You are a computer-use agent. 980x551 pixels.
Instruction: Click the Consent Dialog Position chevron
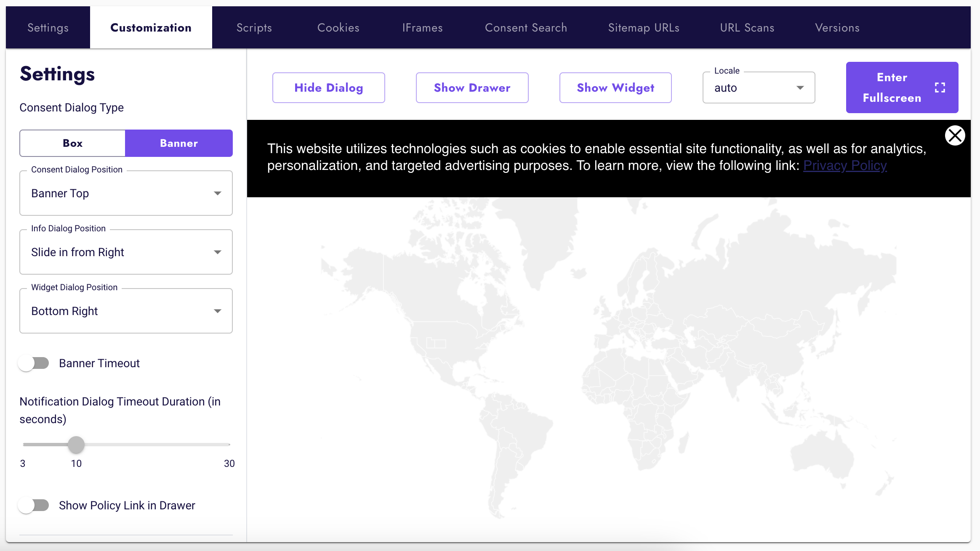(x=218, y=193)
